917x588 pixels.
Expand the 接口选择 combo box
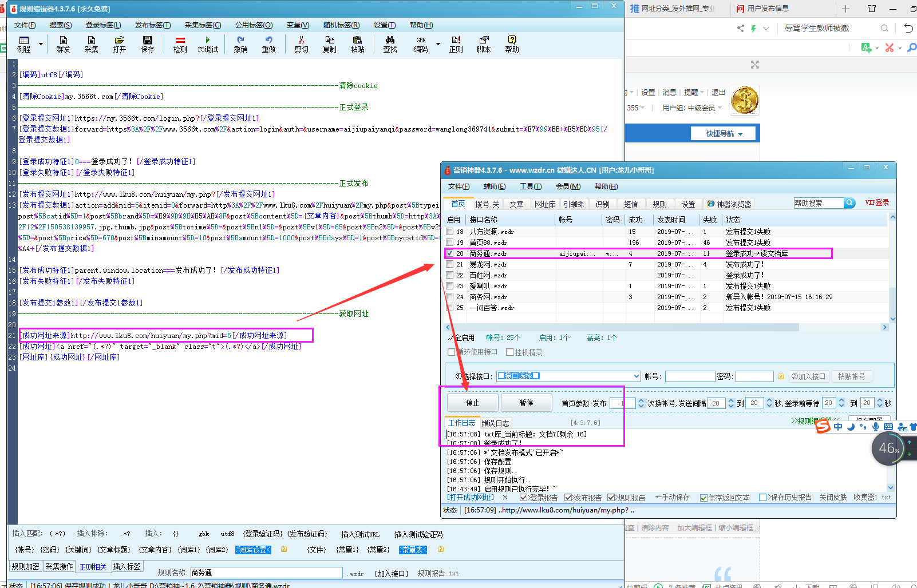coord(636,376)
